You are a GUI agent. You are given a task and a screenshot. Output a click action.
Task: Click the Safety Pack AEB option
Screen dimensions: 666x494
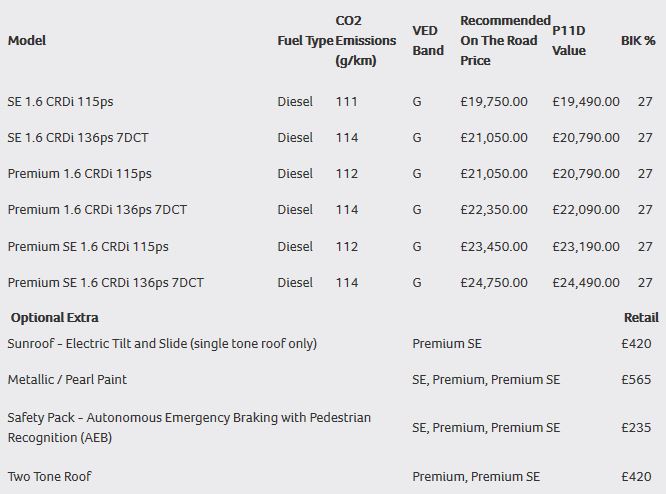189,427
